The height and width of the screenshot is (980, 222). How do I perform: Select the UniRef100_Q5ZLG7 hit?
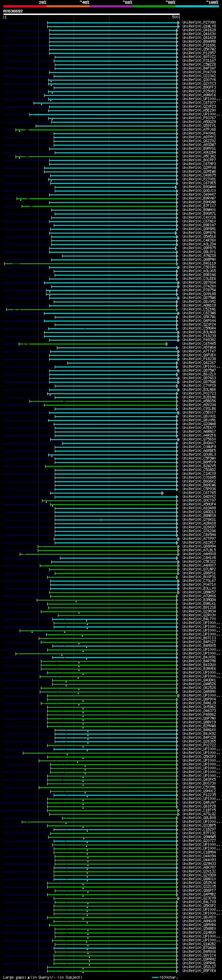click(199, 967)
